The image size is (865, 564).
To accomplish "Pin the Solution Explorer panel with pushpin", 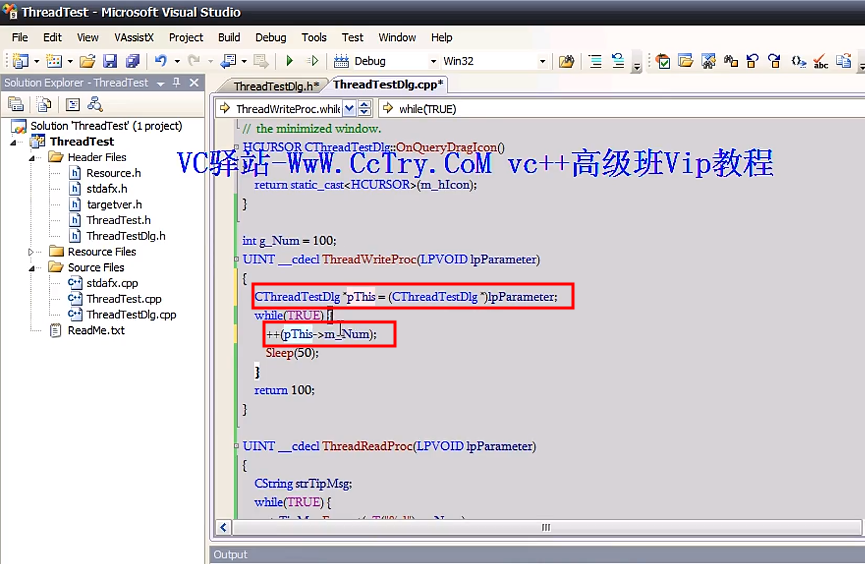I will 177,83.
